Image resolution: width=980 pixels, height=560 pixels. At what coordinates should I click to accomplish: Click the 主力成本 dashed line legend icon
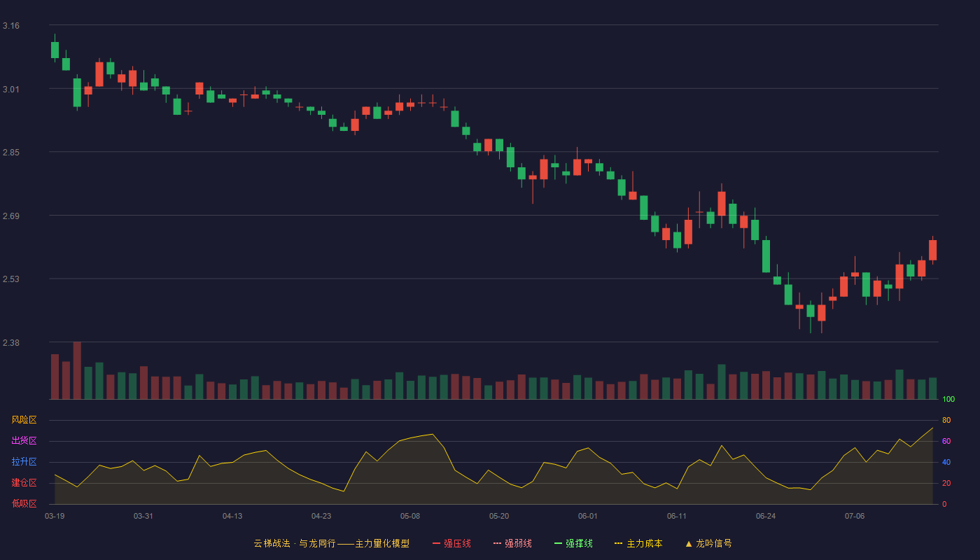tap(619, 543)
